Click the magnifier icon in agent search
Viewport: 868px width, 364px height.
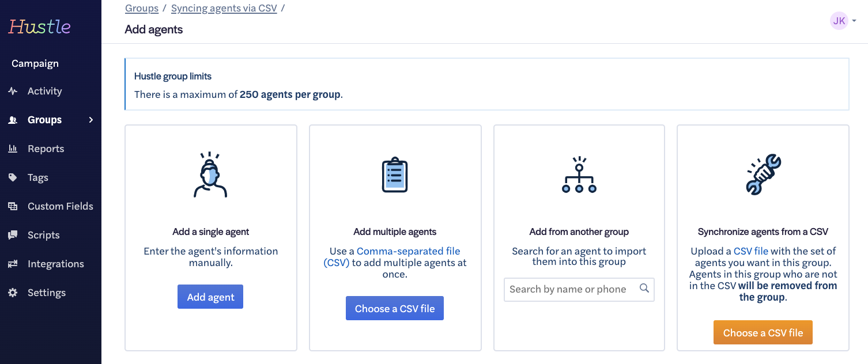[644, 289]
